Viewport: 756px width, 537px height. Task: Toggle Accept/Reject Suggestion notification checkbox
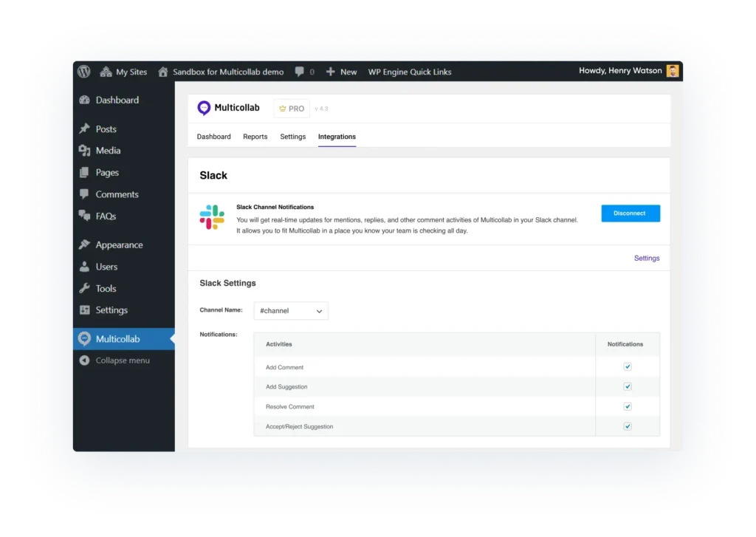(628, 426)
